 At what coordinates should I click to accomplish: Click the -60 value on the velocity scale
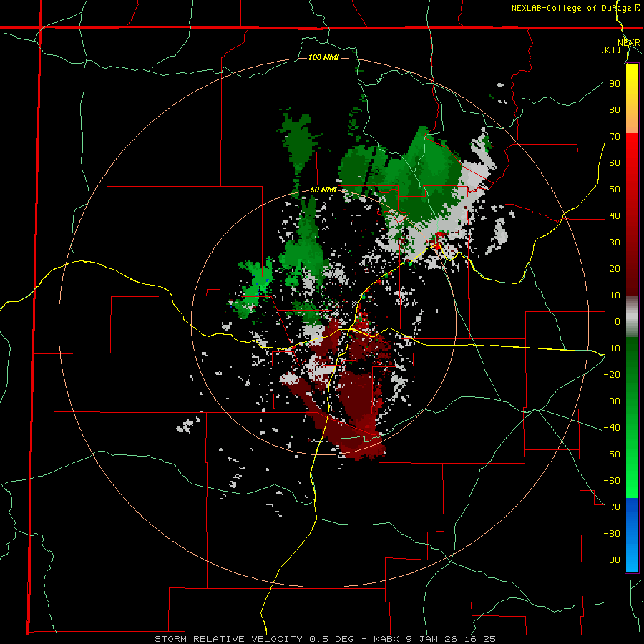click(612, 481)
